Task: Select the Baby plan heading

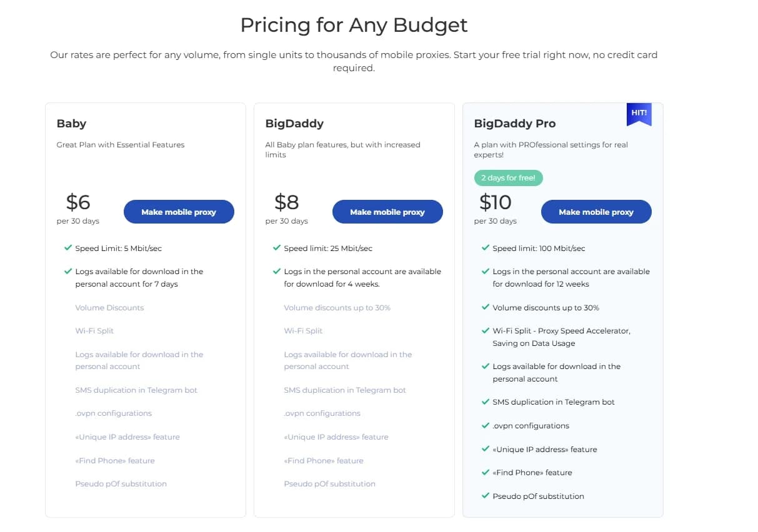Action: 71,123
